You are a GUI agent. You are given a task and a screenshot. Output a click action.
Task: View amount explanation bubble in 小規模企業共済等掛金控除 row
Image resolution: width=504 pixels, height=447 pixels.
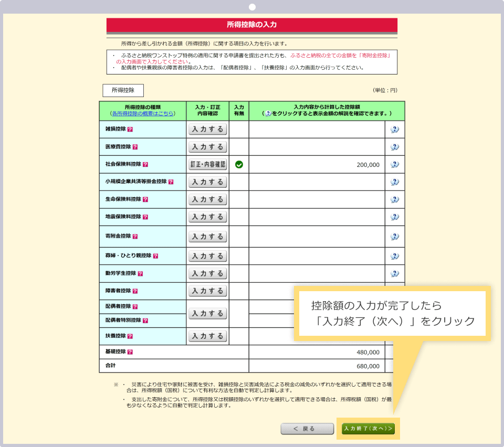(x=395, y=182)
